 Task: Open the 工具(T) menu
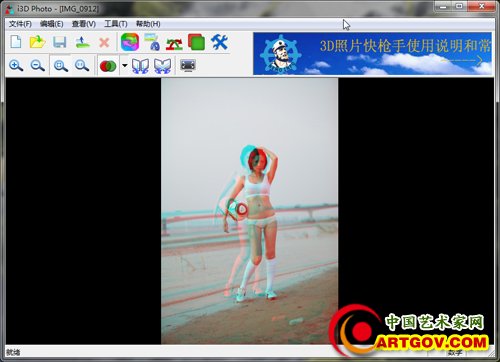[x=116, y=24]
